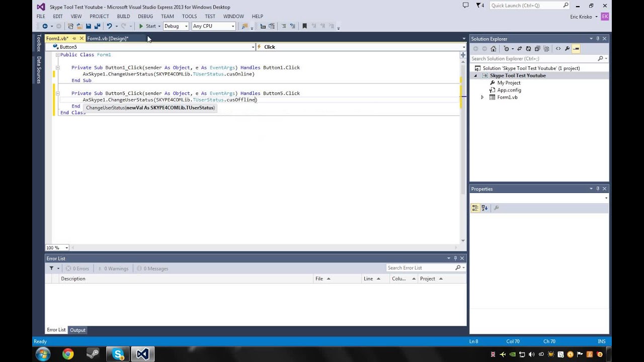Undo the last edit
Image resolution: width=644 pixels, height=362 pixels.
coord(109,26)
